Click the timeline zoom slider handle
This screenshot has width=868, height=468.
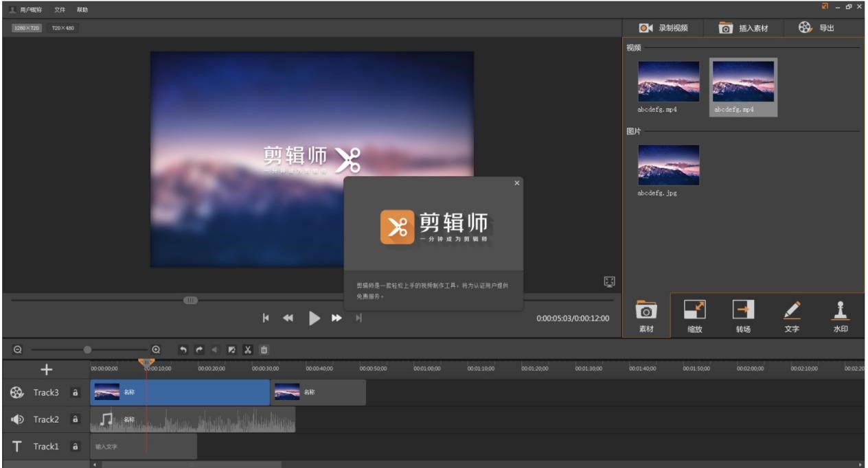click(87, 349)
